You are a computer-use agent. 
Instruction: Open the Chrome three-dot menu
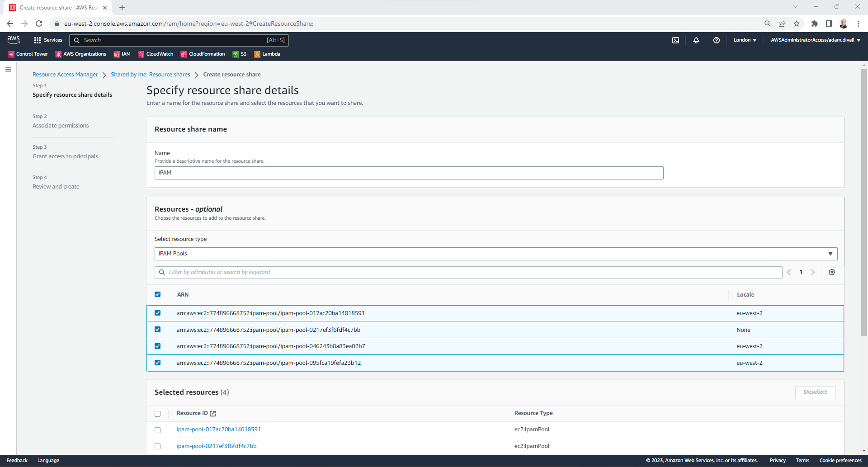(858, 24)
